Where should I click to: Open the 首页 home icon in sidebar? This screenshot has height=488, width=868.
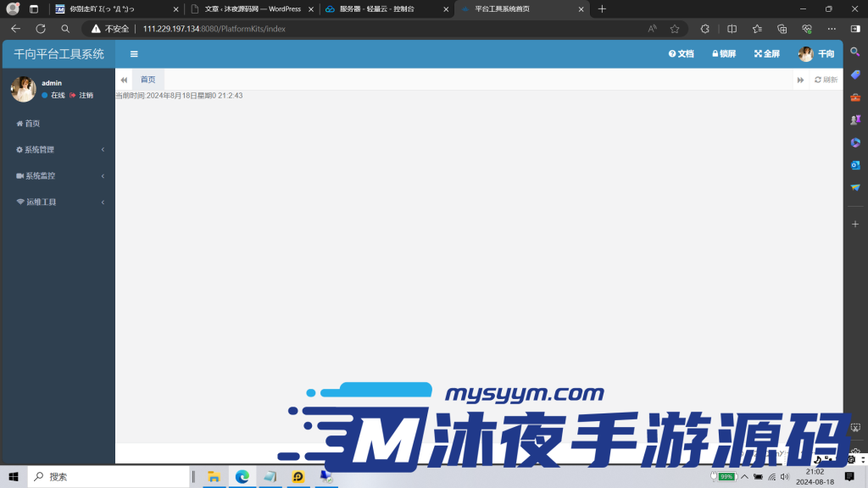(19, 123)
